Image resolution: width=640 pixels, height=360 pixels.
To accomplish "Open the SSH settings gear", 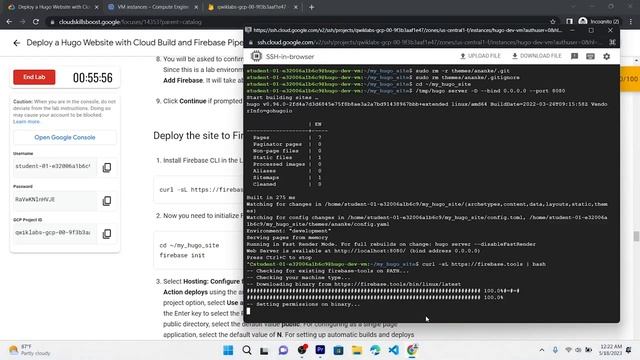I will coord(607,56).
